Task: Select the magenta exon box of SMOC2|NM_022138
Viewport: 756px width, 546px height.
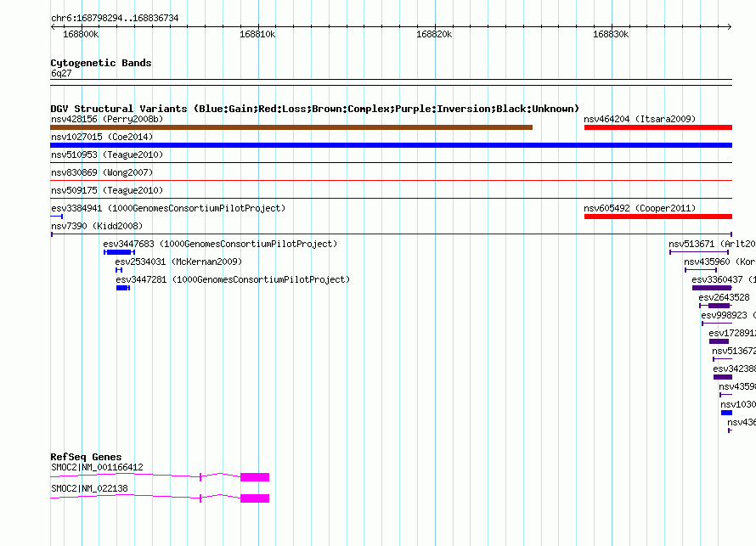Action: click(x=255, y=498)
